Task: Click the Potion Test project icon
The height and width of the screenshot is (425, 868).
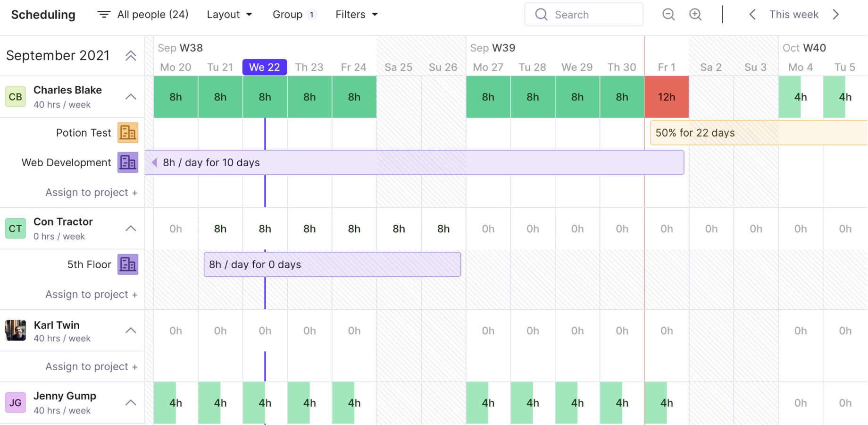Action: [128, 133]
